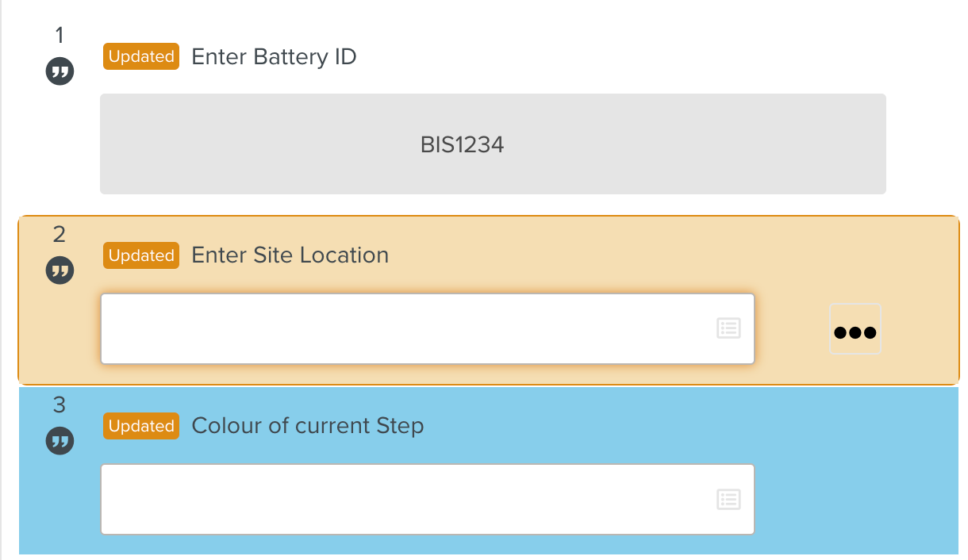Click the list icon in the Site Location field

coord(728,328)
